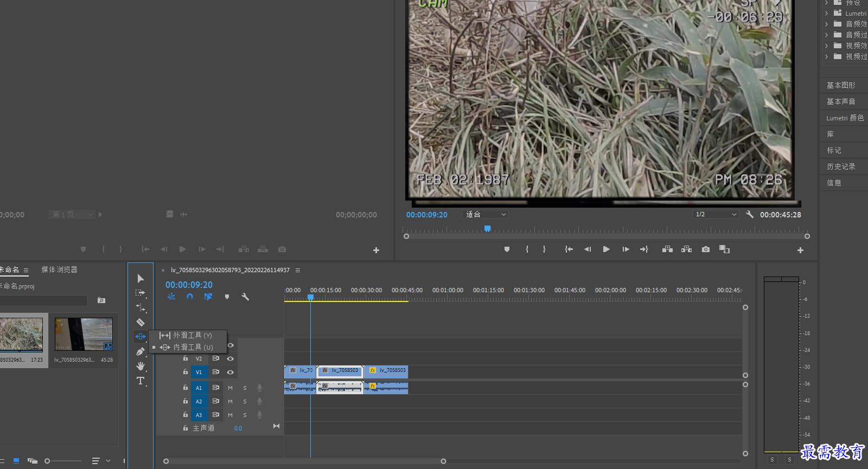This screenshot has width=868, height=469.
Task: Select the Track Select Forward tool
Action: pyautogui.click(x=141, y=293)
